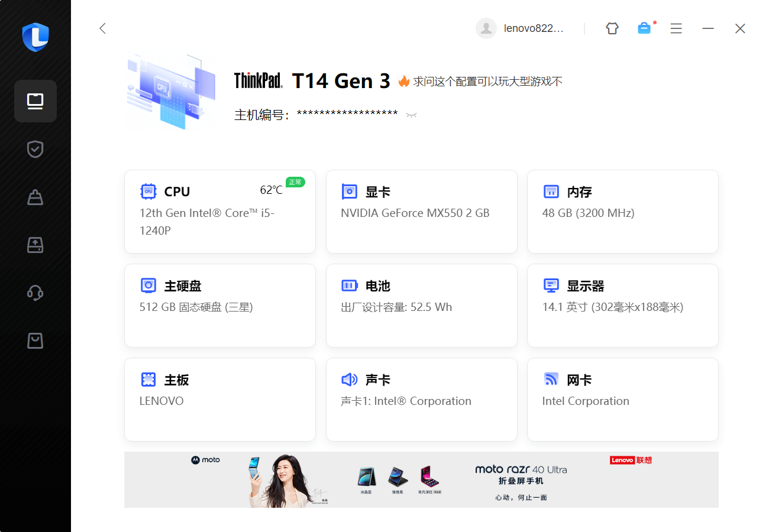This screenshot has width=772, height=532.
Task: Open the 显示器 14.1 英寸 card
Action: [x=623, y=306]
